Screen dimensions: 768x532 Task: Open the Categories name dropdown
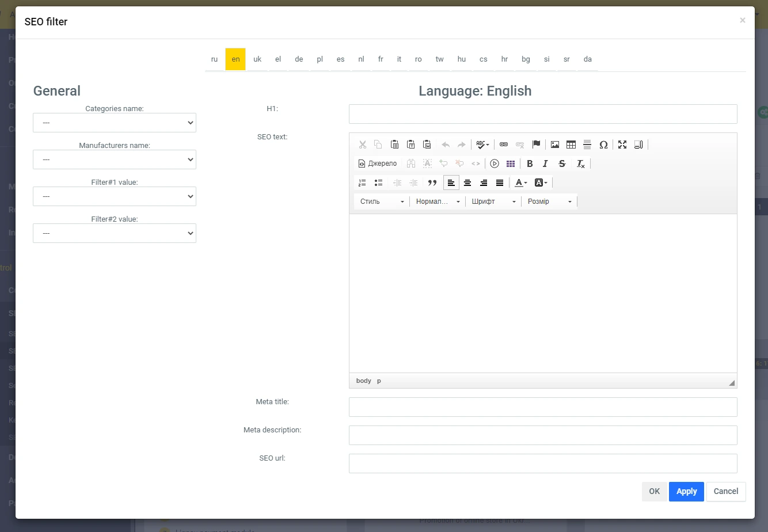click(x=115, y=123)
